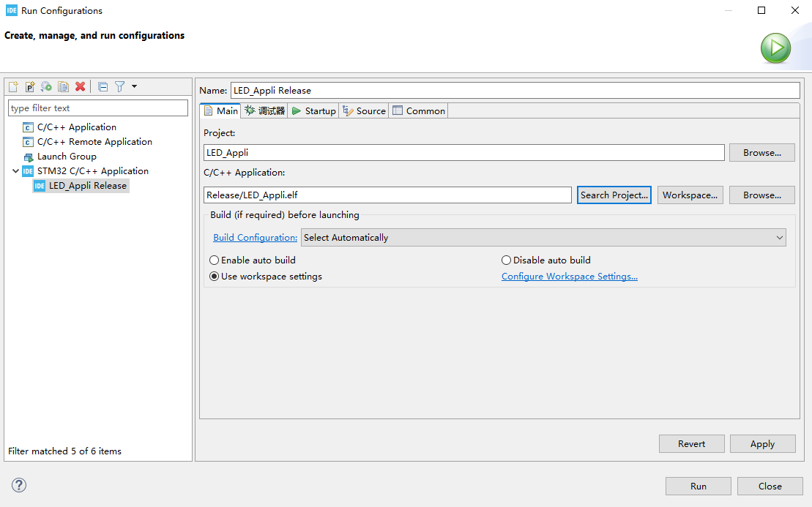Maximize the Run Configurations window
812x507 pixels.
coord(761,10)
